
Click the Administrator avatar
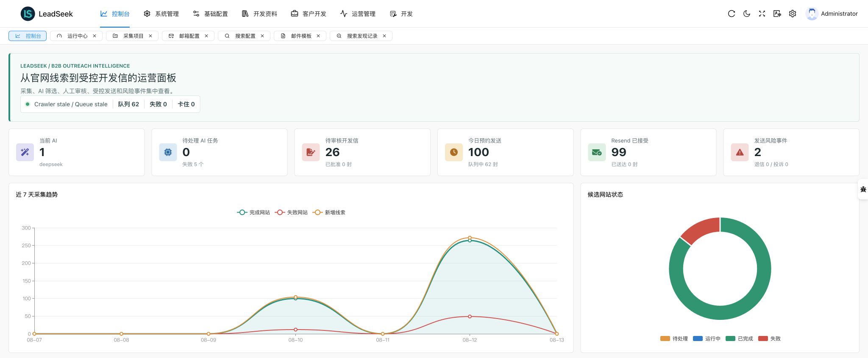point(812,14)
